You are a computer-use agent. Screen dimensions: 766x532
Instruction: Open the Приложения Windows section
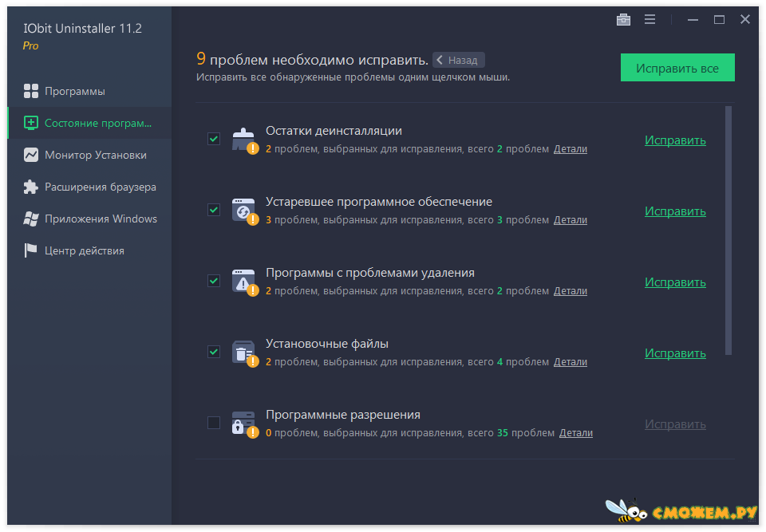click(x=89, y=219)
